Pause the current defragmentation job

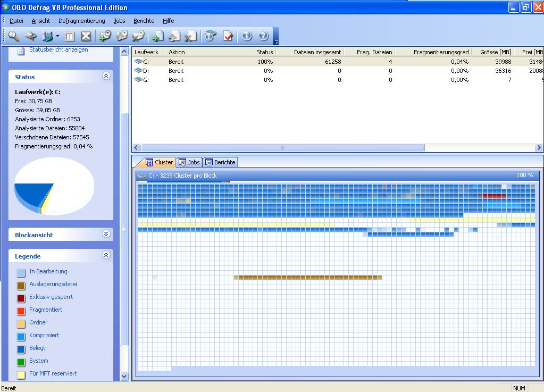(70, 36)
